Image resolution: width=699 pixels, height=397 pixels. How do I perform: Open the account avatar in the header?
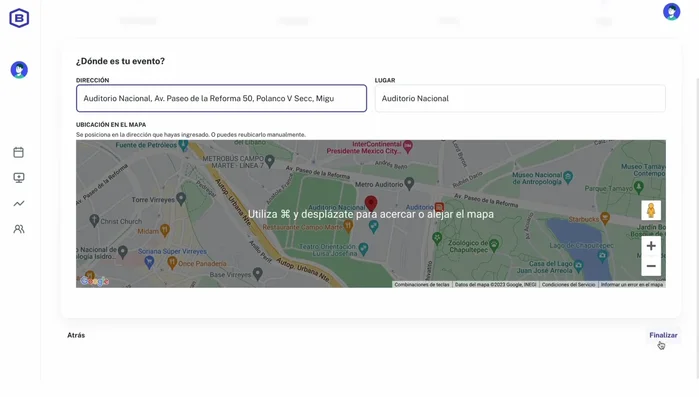click(x=671, y=12)
